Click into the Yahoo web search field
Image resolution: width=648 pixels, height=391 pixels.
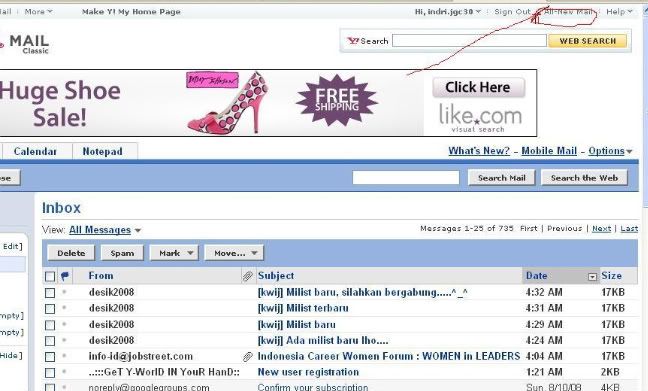(469, 41)
